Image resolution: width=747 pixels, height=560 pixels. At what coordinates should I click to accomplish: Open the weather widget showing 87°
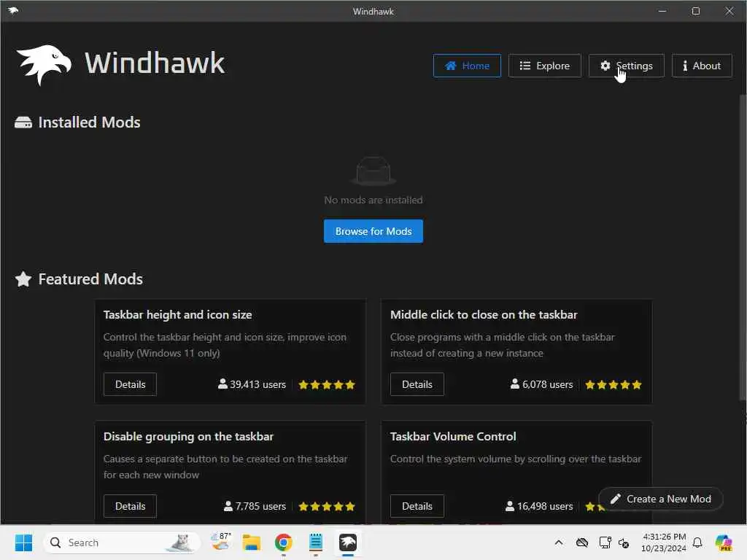tap(220, 542)
